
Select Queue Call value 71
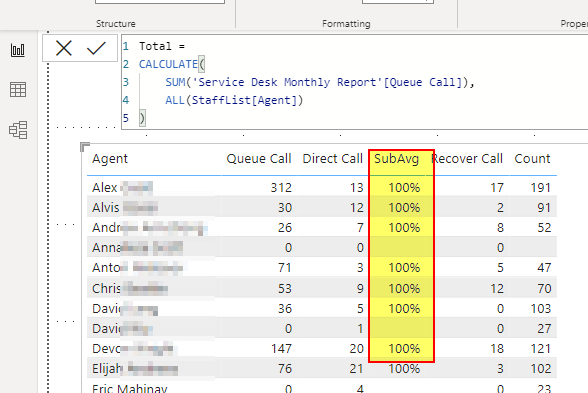(285, 267)
